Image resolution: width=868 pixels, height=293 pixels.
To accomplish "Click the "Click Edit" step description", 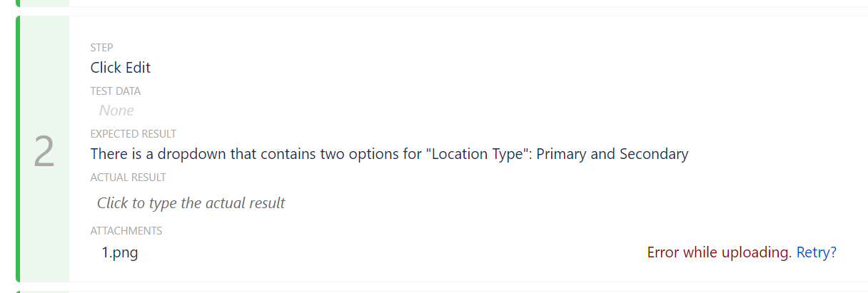I will 120,68.
